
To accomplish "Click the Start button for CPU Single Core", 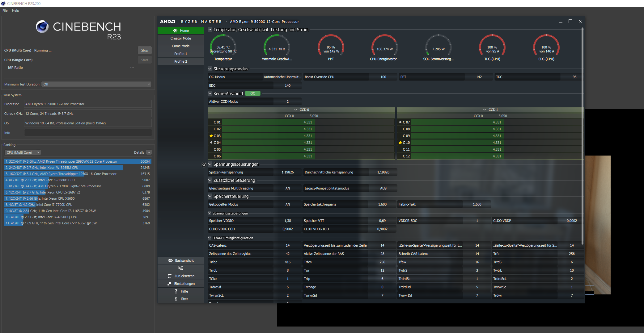I will [145, 60].
